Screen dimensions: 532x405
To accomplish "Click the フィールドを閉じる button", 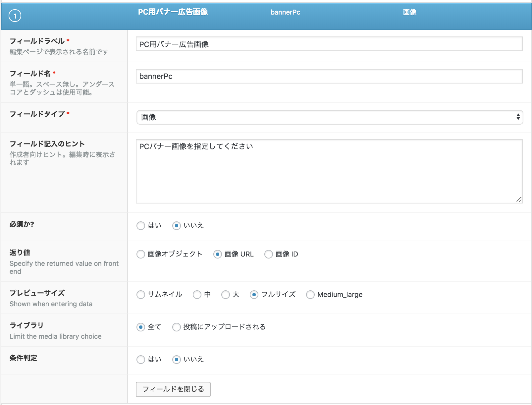I will tap(173, 389).
